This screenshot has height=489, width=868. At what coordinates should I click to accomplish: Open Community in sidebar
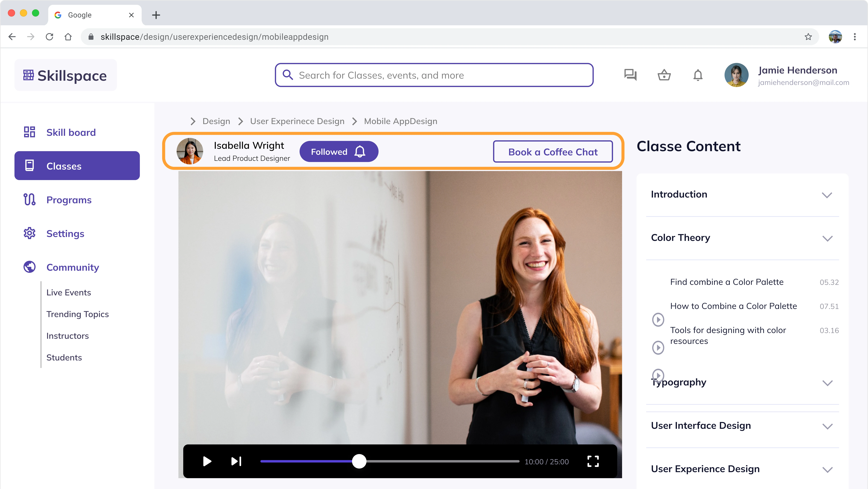(x=73, y=267)
